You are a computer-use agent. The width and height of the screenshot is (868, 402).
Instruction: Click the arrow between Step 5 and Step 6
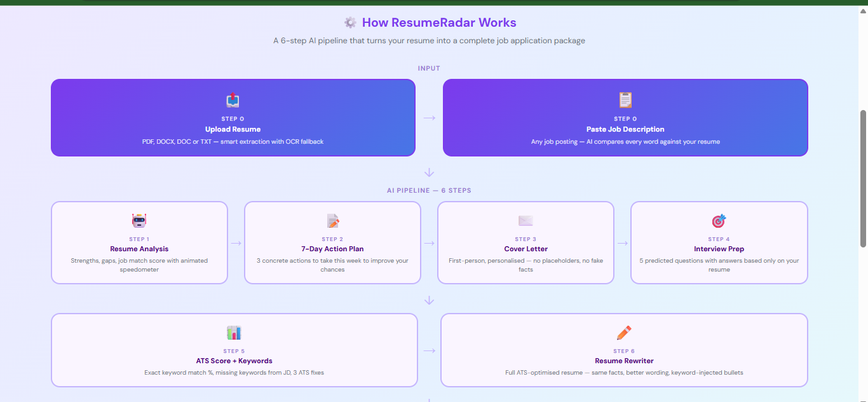point(430,350)
